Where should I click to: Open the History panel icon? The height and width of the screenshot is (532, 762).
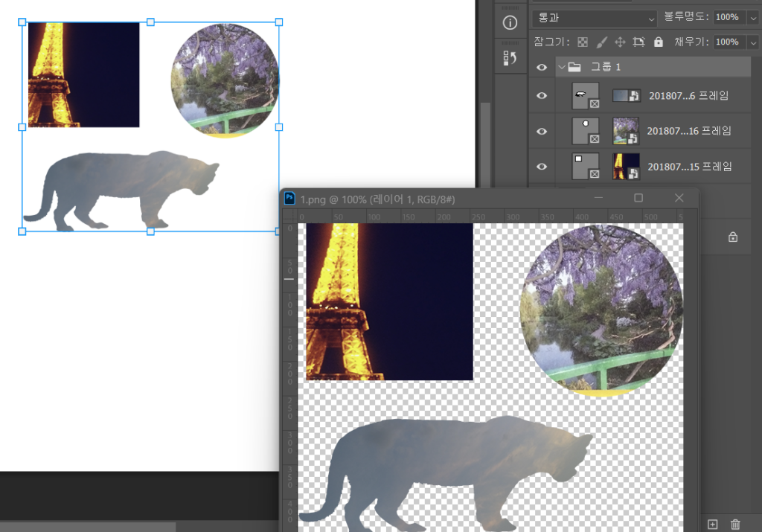[x=510, y=58]
